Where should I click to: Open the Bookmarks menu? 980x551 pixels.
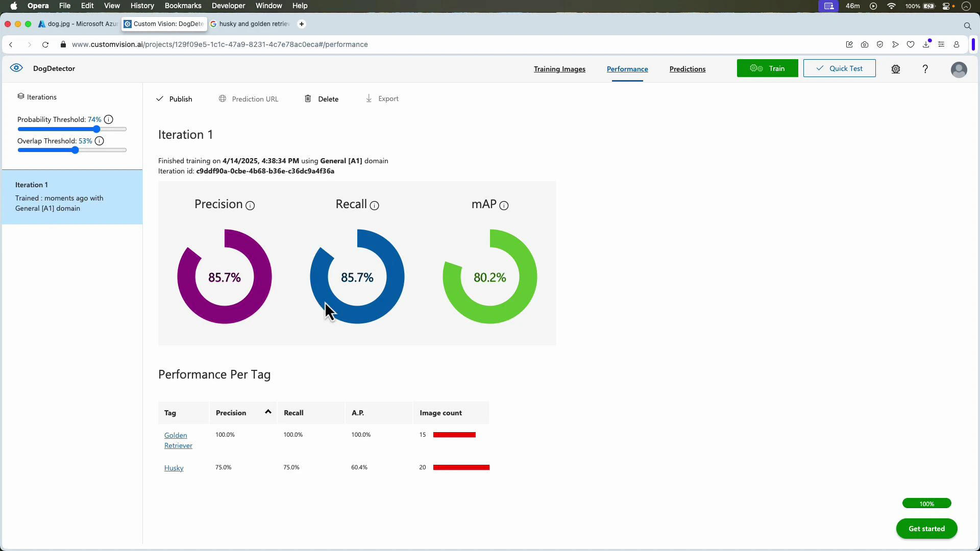[x=183, y=6]
